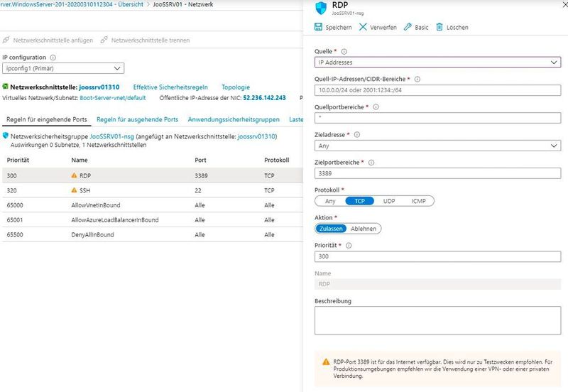
Task: Click the warning triangle on RDP rule
Action: pyautogui.click(x=75, y=175)
